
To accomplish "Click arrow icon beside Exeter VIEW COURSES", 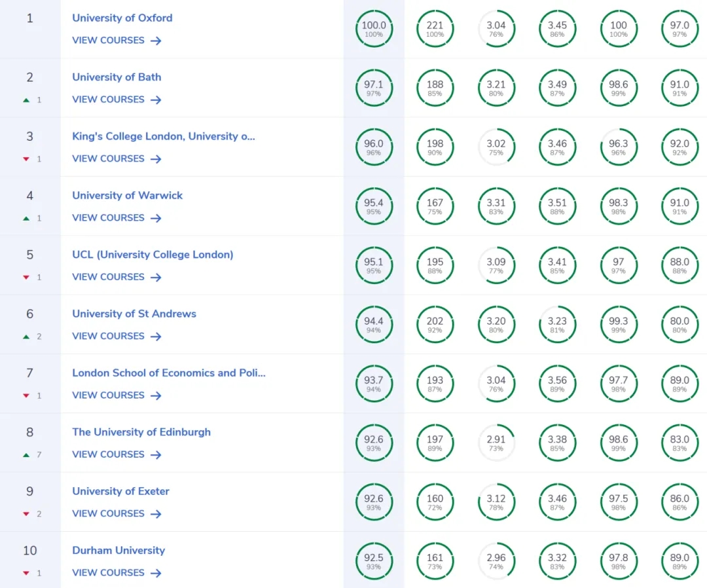I will (156, 514).
